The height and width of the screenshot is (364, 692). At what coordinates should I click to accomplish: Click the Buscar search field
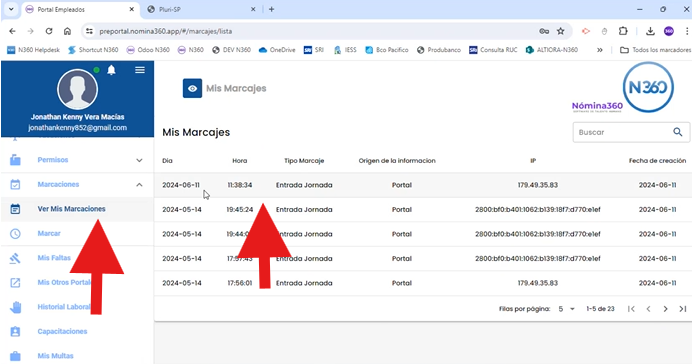click(x=631, y=132)
